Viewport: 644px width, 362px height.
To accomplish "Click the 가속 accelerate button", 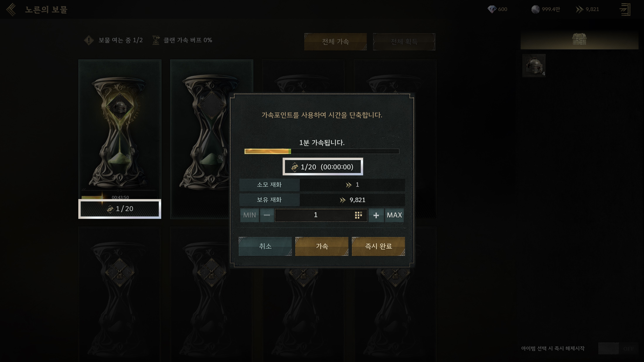I will (x=322, y=246).
